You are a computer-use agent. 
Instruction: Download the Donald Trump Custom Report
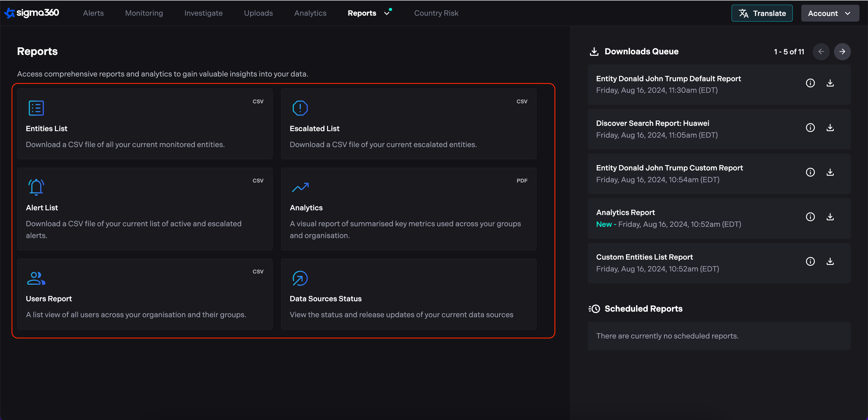pos(830,172)
